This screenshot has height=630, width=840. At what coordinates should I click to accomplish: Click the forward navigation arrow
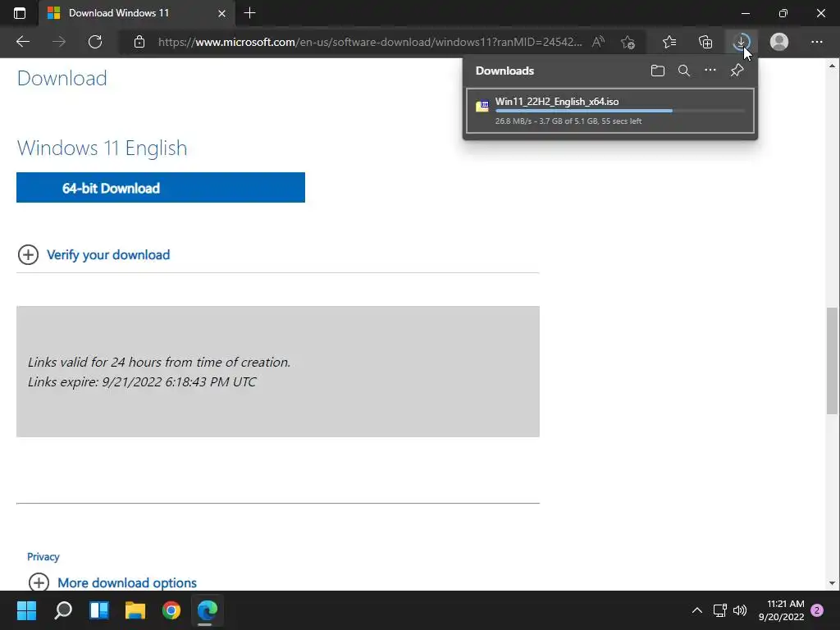click(59, 42)
